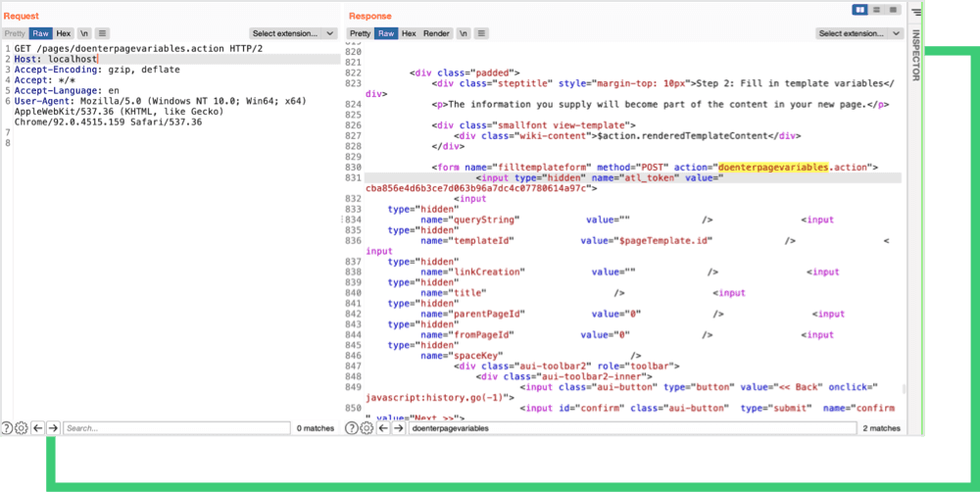Place cursor on Host: localhost header
980x492 pixels.
pos(56,59)
